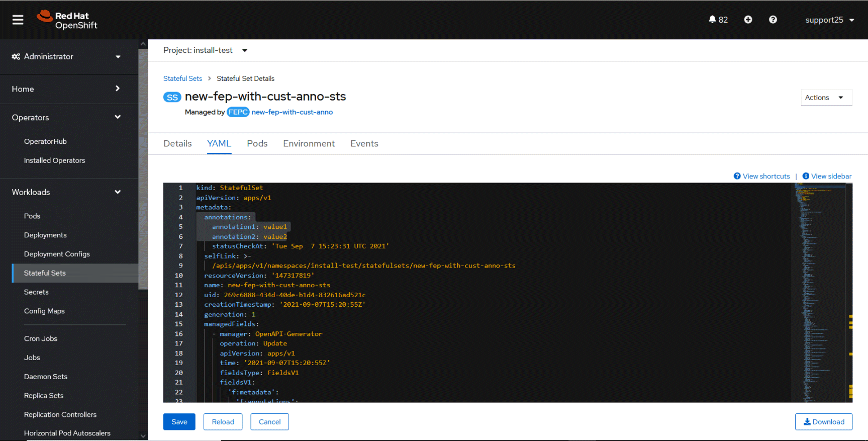The width and height of the screenshot is (868, 441).
Task: Click the sidebar vertical scrollbar thumb
Action: 143,169
